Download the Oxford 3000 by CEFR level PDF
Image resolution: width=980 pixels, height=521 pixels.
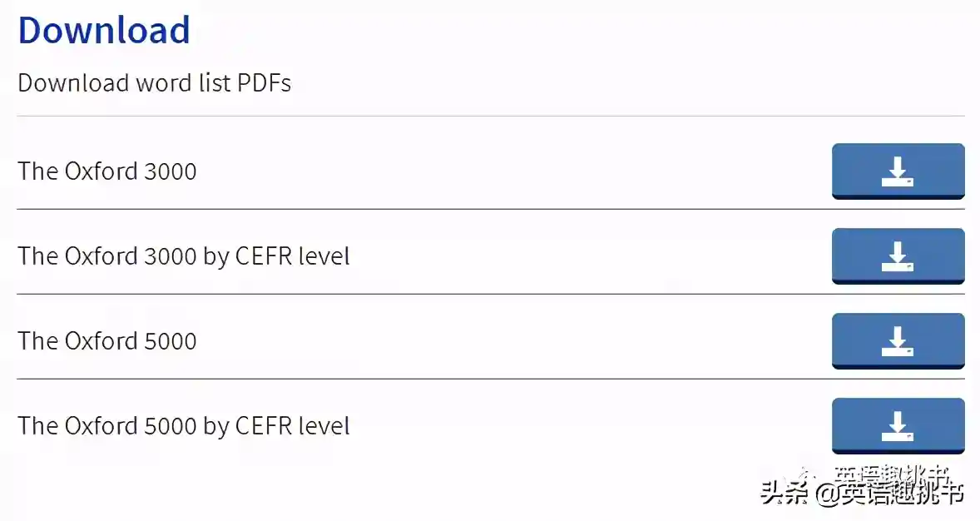point(898,256)
